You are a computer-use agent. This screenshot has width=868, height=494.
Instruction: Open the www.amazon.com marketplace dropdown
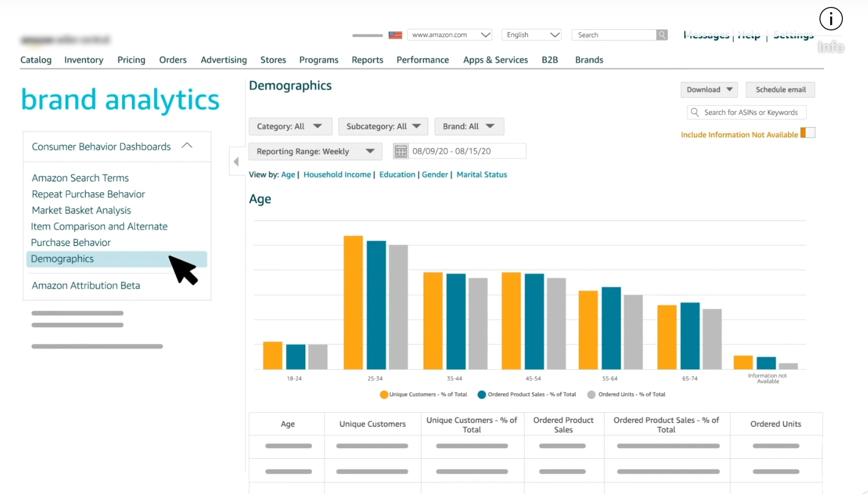click(449, 35)
